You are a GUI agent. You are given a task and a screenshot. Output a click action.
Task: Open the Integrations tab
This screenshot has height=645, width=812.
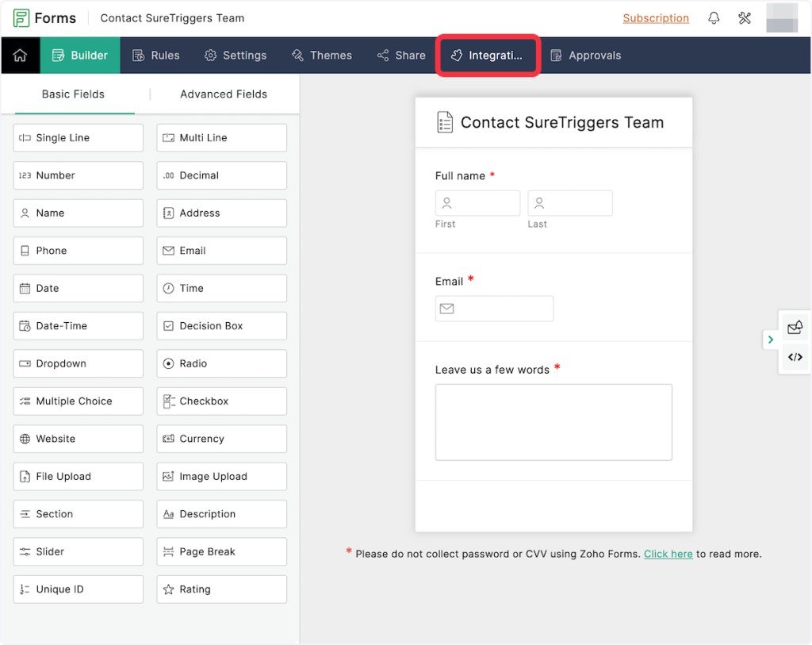coord(488,56)
